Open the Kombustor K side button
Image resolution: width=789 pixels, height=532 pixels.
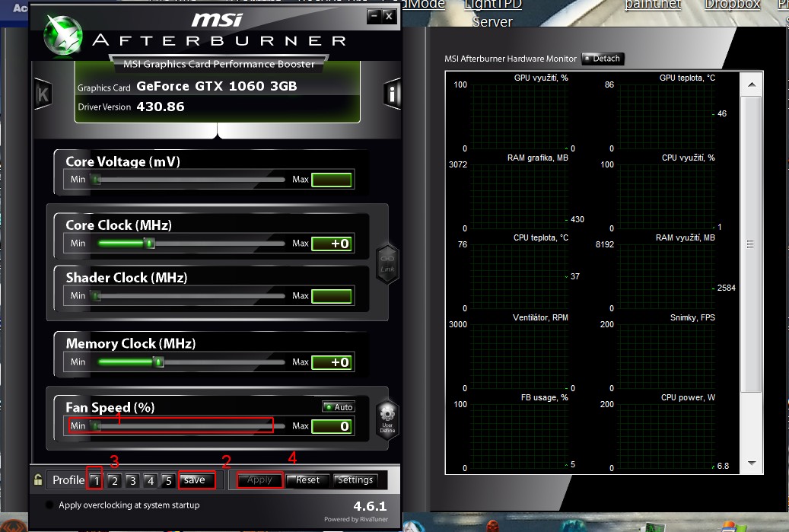click(43, 94)
